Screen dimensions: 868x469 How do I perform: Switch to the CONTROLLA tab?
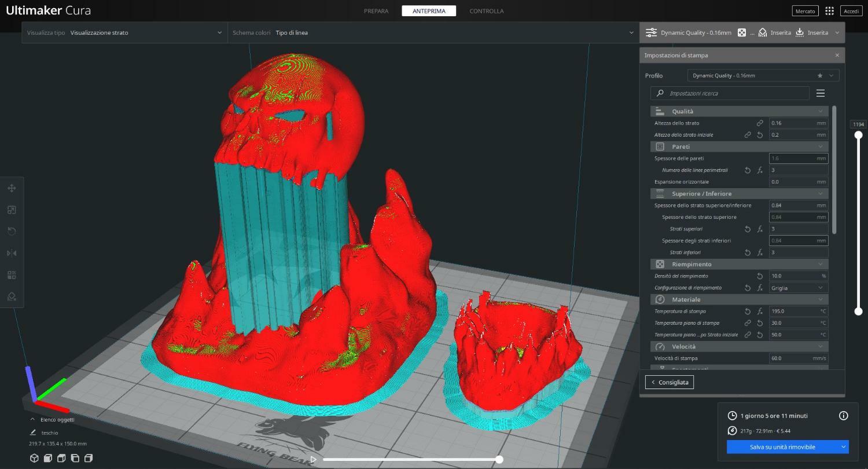[x=486, y=11]
